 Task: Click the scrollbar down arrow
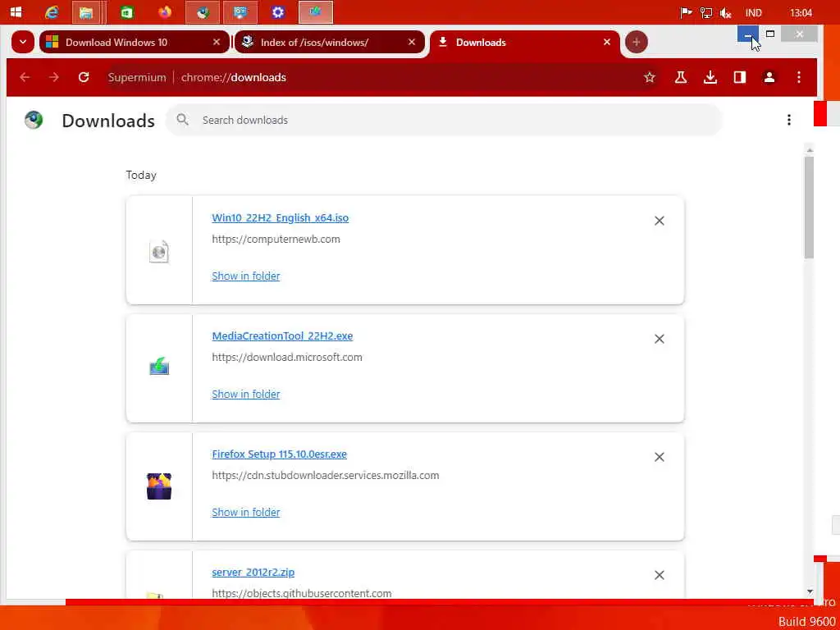tap(810, 591)
